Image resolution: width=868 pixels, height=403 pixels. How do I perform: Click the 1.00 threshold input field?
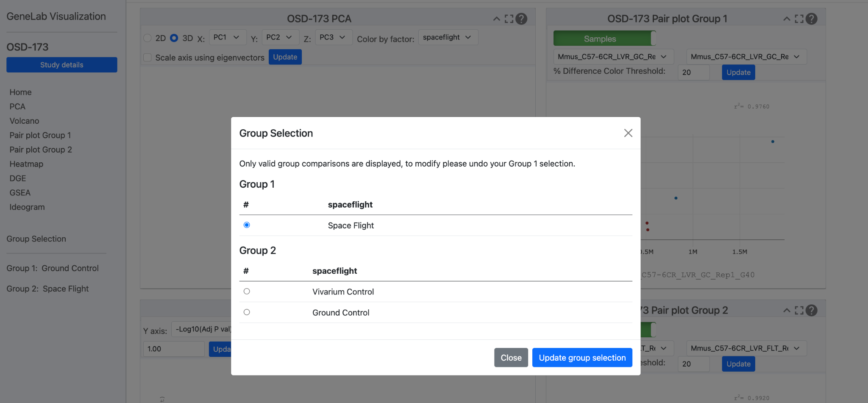pyautogui.click(x=174, y=349)
